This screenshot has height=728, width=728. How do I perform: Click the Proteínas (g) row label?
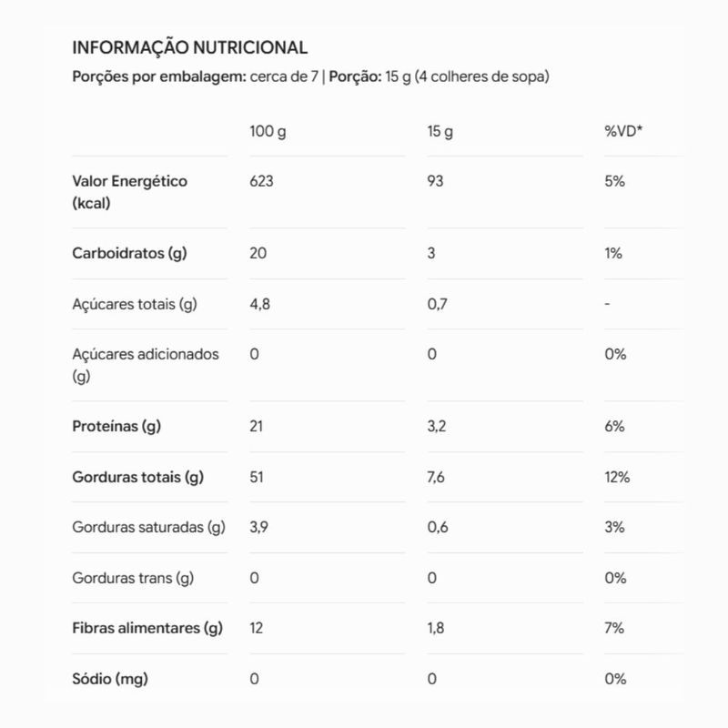click(116, 426)
